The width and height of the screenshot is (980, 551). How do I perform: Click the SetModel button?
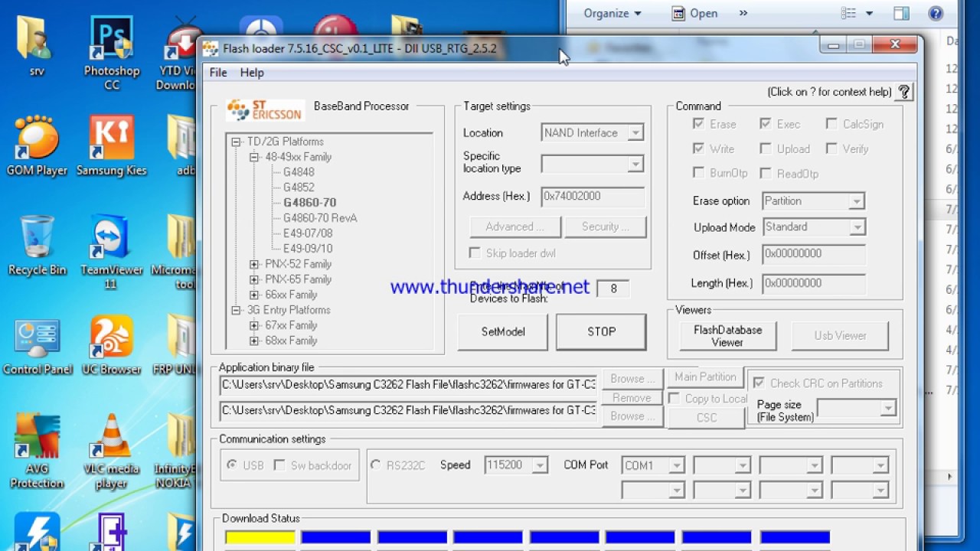[x=503, y=332]
